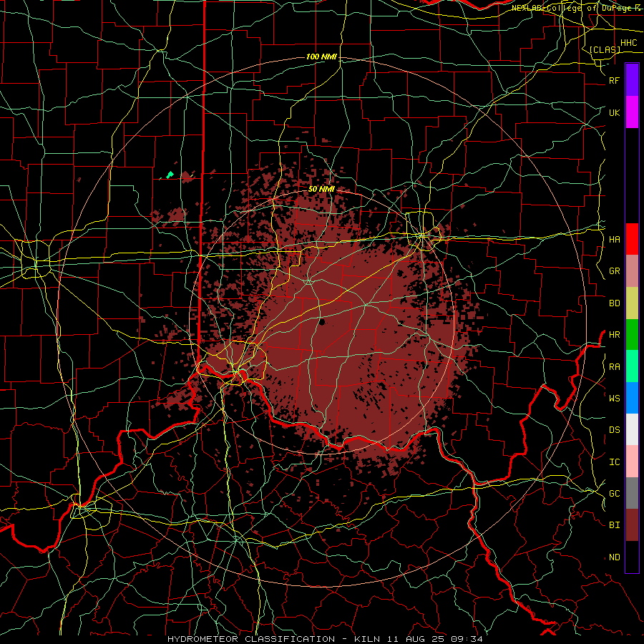This screenshot has height=644, width=644.
Task: Click the dusty pink GR legend swatch
Action: [x=632, y=271]
